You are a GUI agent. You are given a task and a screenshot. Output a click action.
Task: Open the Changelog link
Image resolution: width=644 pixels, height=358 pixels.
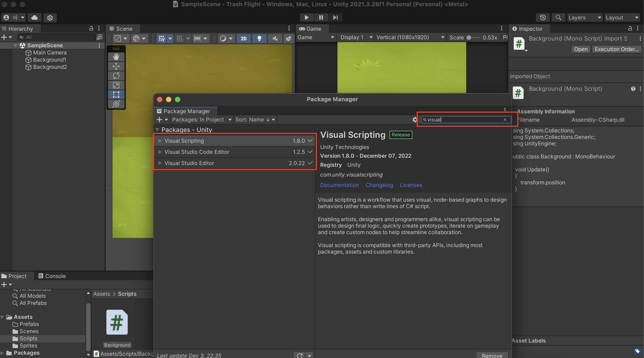coord(379,185)
